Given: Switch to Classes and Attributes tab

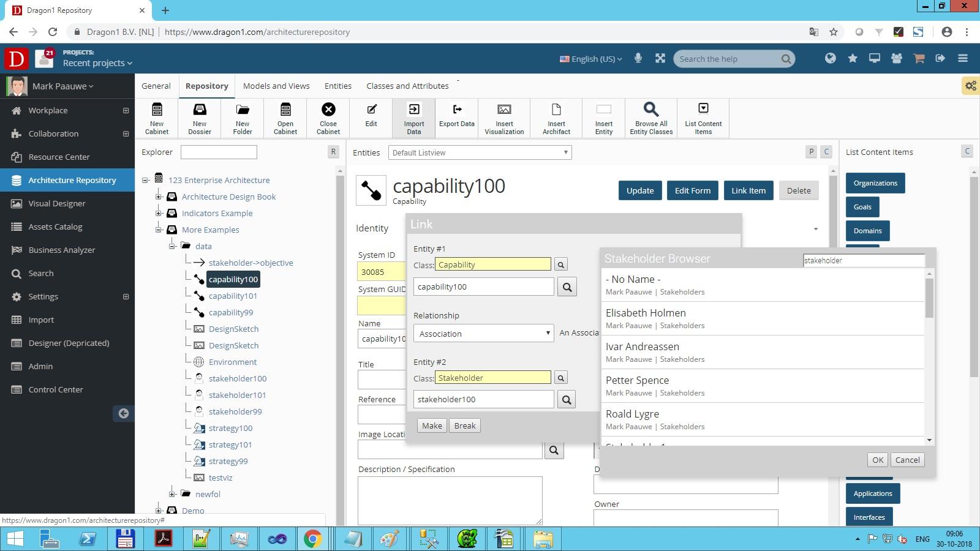Looking at the screenshot, I should pos(407,86).
